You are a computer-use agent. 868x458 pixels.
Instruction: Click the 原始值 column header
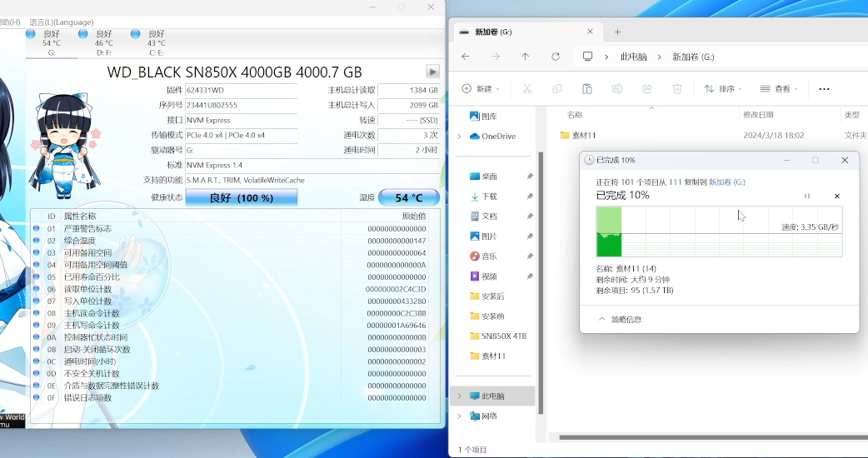click(x=413, y=217)
